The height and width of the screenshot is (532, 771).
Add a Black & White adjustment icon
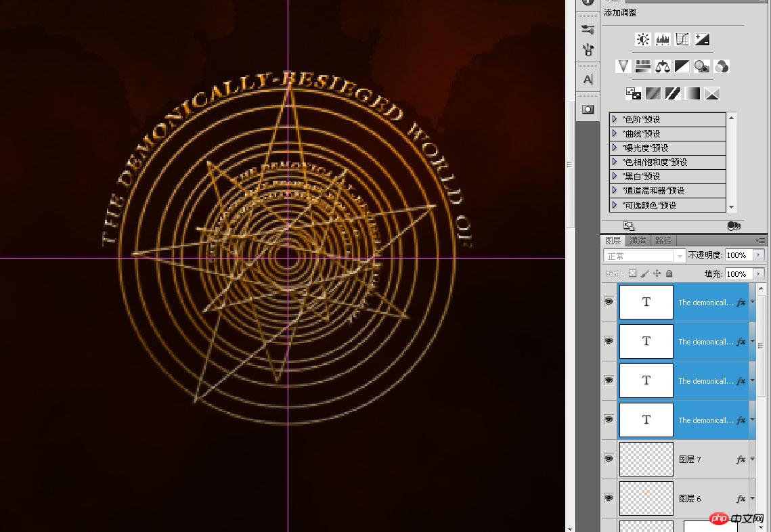[682, 66]
